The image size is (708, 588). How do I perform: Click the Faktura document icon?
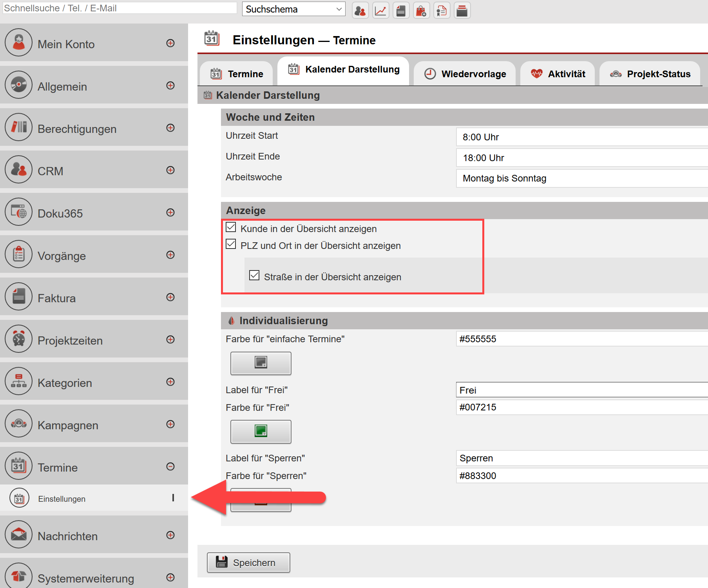point(18,296)
